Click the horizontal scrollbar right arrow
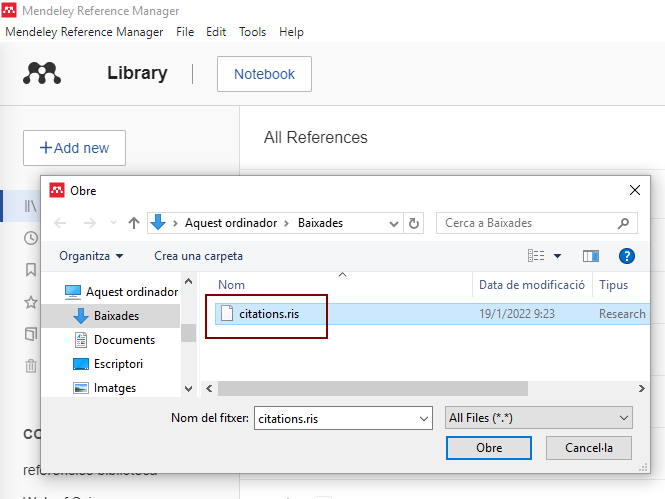The image size is (665, 499). click(x=642, y=388)
